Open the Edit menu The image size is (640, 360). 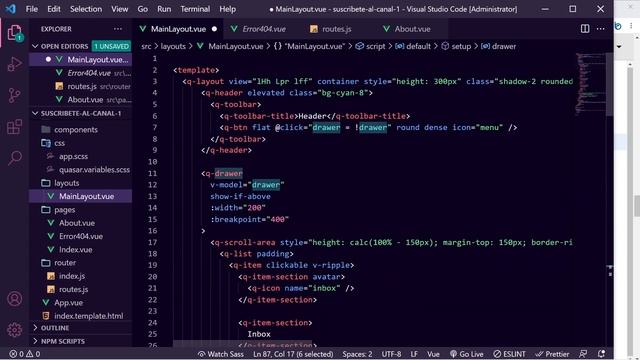click(53, 9)
